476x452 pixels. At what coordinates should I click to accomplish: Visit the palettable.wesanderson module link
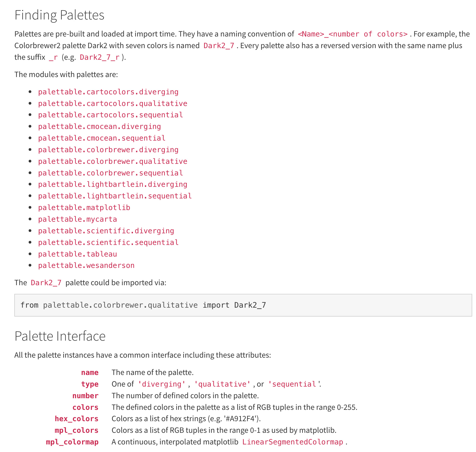tap(86, 265)
